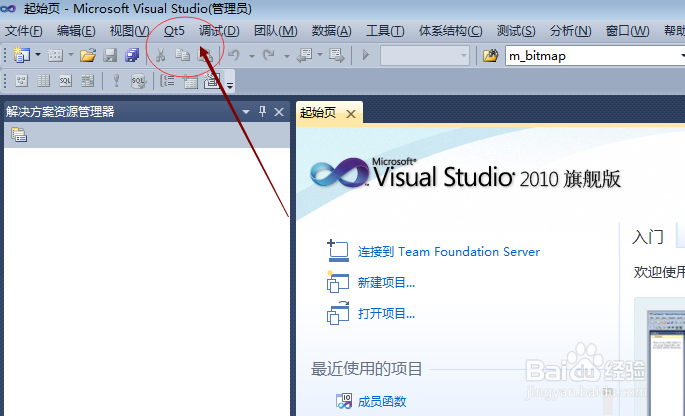The width and height of the screenshot is (685, 416).
Task: Click the Navigate Backward icon
Action: (304, 55)
